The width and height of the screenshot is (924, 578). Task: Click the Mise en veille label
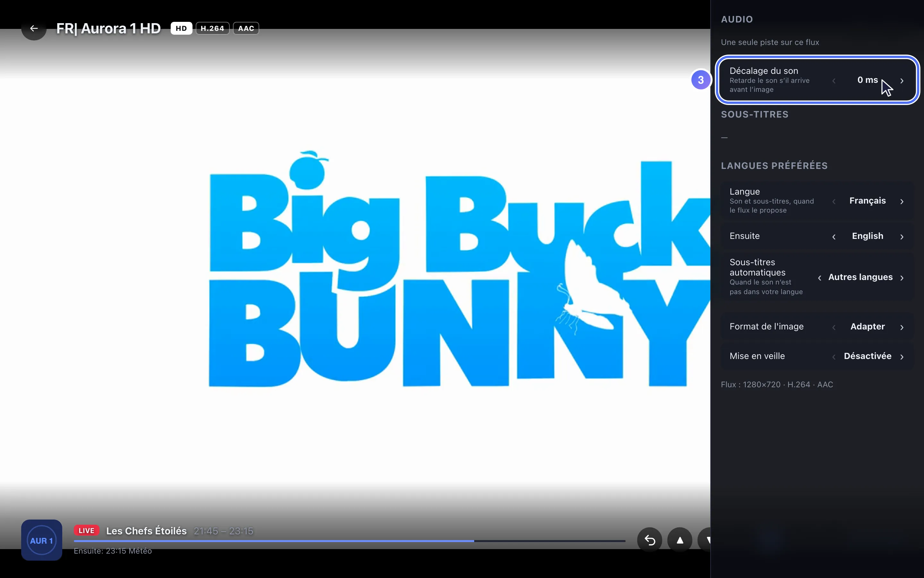[757, 356]
